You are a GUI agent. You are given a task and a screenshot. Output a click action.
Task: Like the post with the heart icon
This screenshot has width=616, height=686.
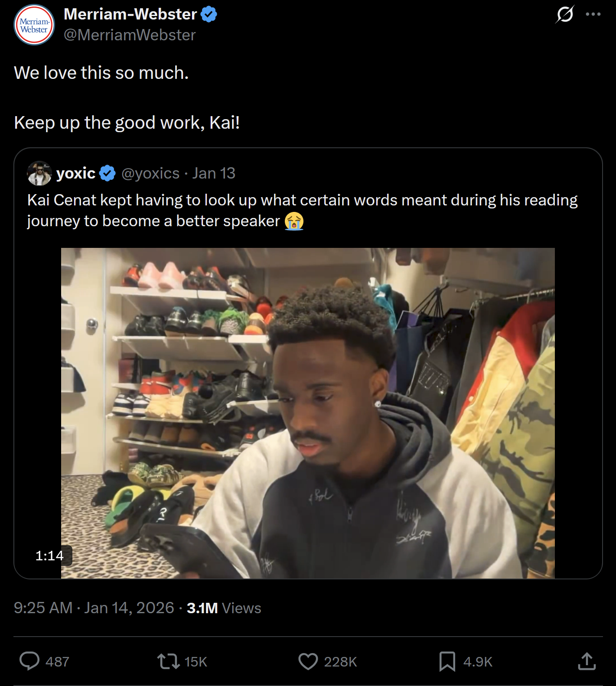pos(308,661)
